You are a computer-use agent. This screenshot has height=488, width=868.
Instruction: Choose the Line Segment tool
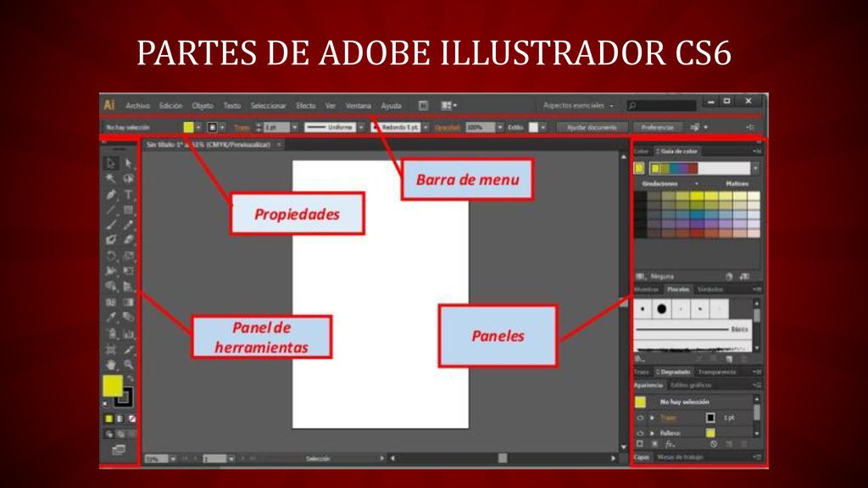pyautogui.click(x=111, y=210)
